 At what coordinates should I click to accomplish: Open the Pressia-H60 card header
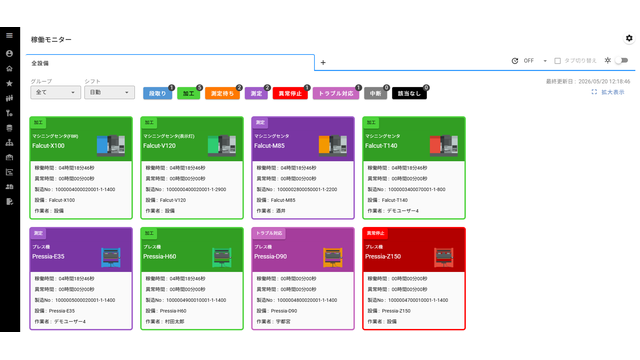[192, 250]
